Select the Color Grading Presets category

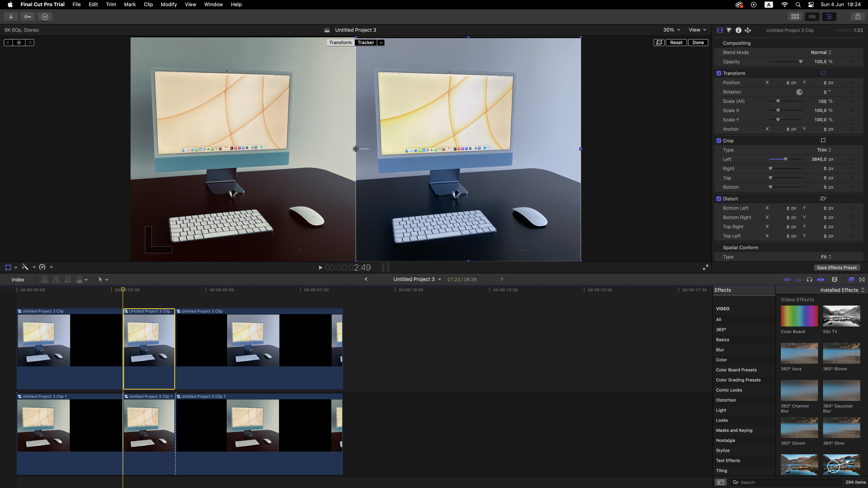[x=738, y=380]
